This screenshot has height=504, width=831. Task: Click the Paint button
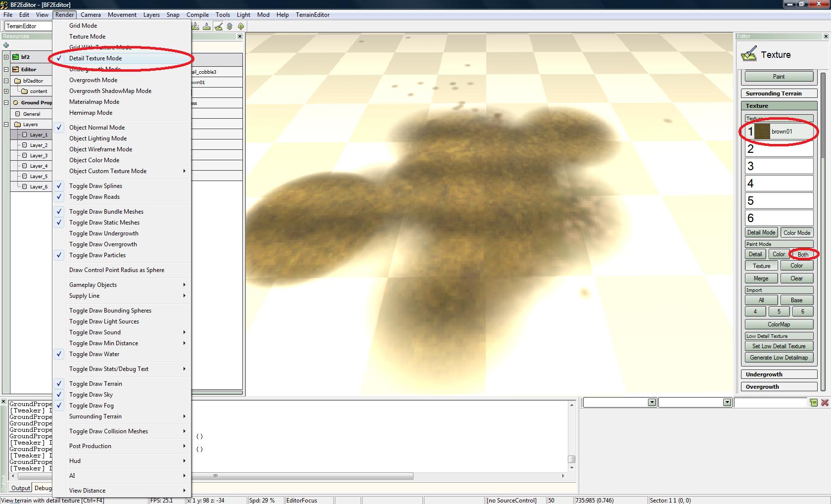click(x=779, y=77)
